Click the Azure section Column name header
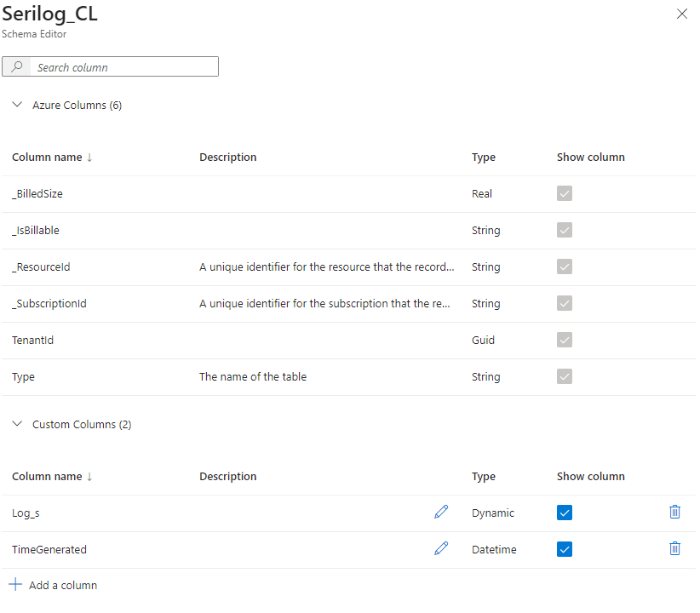The height and width of the screenshot is (613, 700). [x=47, y=158]
